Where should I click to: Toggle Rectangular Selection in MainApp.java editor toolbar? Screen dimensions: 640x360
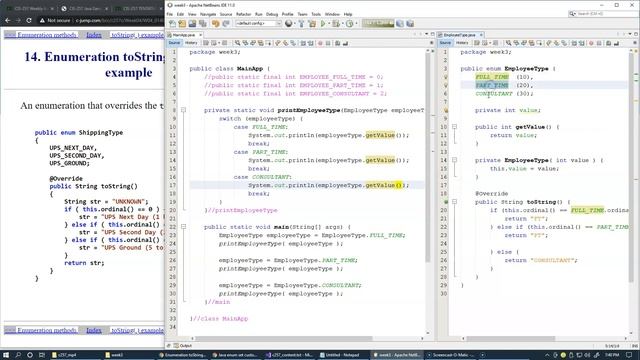[268, 43]
